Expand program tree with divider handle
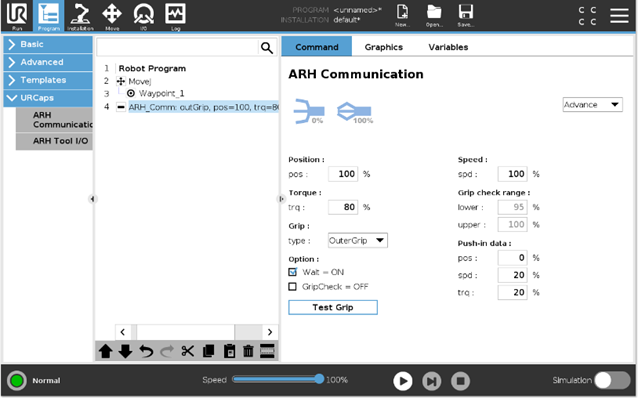Screen dimensions: 638x398 coord(281,199)
